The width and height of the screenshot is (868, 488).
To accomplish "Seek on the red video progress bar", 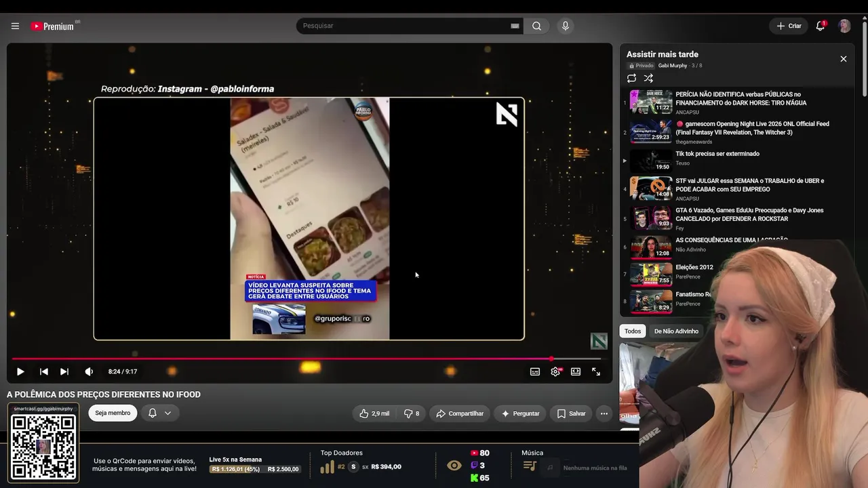I will point(307,359).
